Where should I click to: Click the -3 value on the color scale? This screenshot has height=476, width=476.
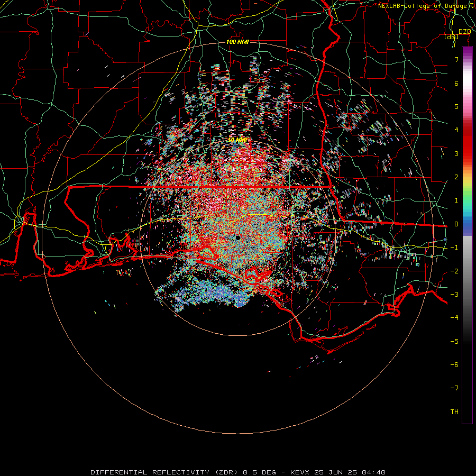pos(454,295)
